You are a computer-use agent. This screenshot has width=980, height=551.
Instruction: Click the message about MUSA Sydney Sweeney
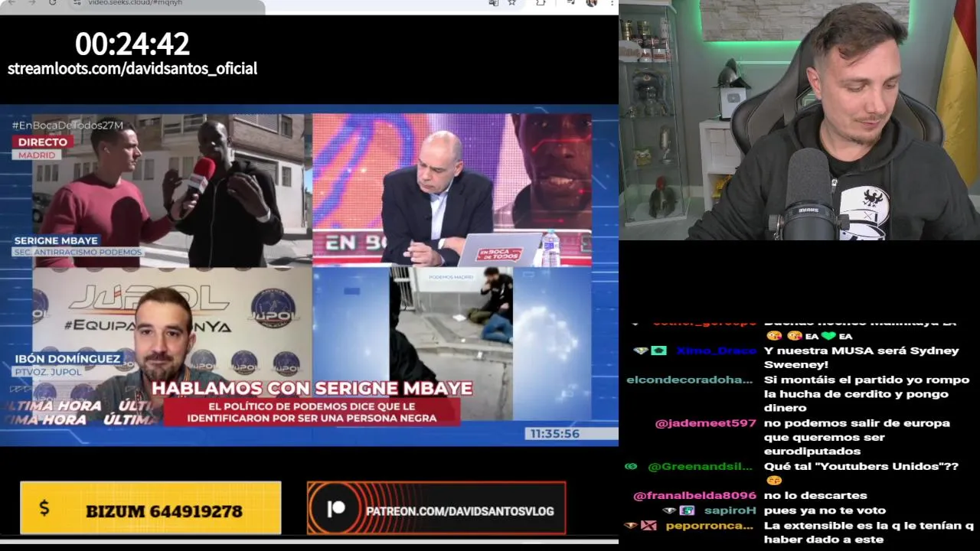[861, 357]
